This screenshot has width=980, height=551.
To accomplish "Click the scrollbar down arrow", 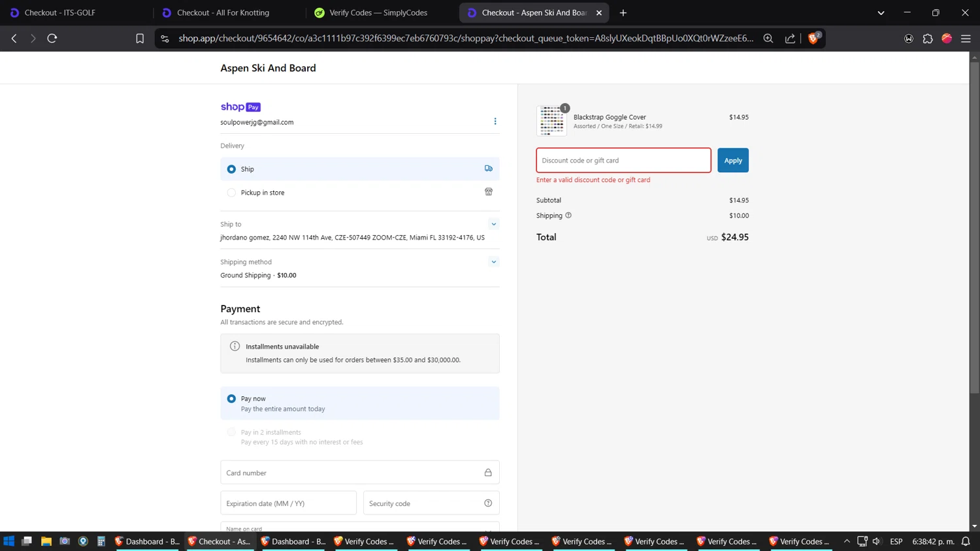I will [974, 526].
